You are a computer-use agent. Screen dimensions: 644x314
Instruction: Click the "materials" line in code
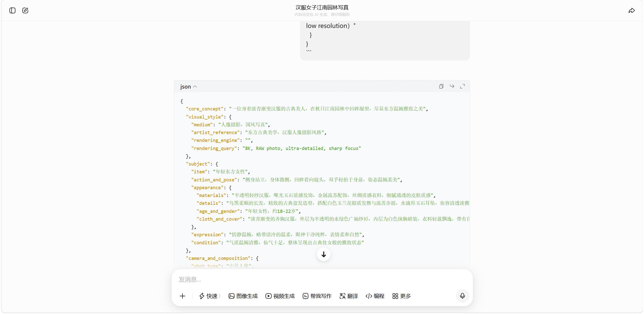[x=316, y=195]
